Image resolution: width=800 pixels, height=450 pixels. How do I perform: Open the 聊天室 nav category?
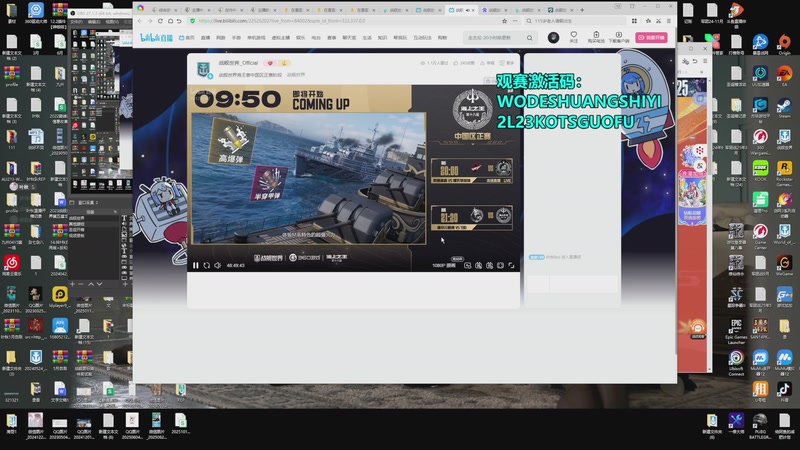[349, 38]
